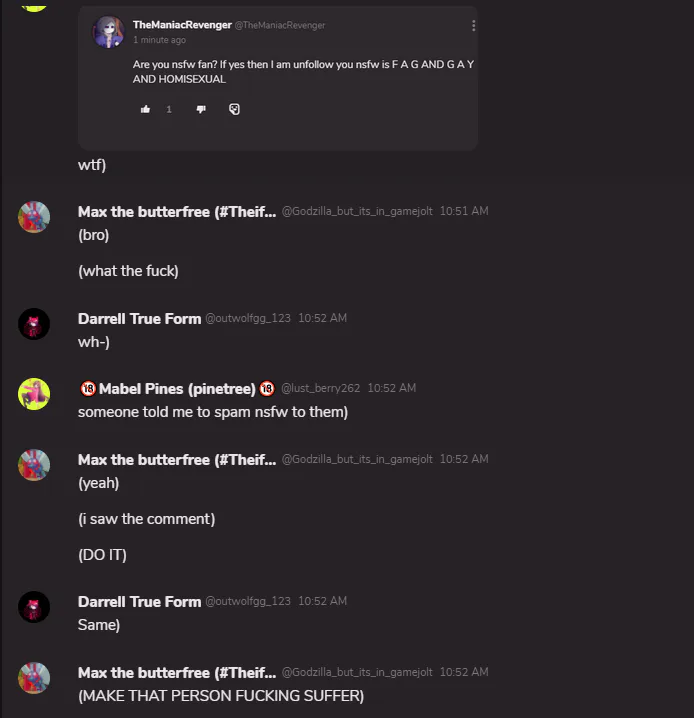Open sticker reaction icon on the comment
Screen dimensions: 694x718
coord(234,109)
